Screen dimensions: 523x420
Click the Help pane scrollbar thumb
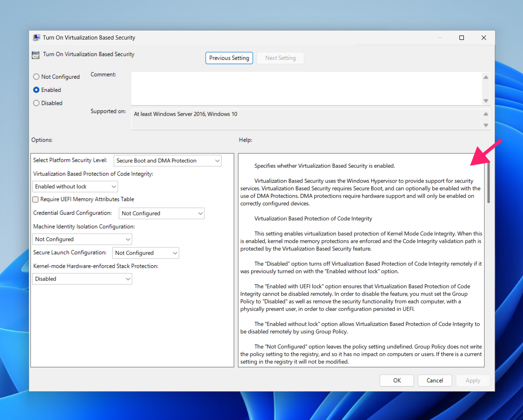[x=488, y=183]
